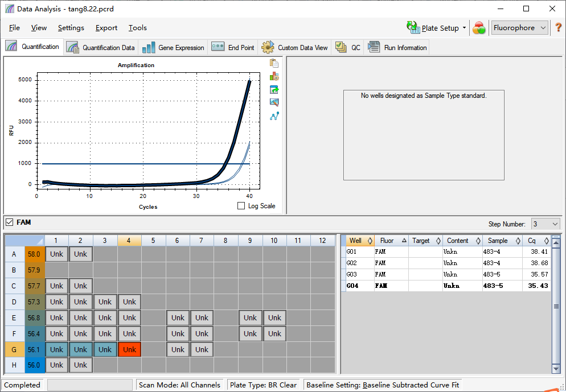
Task: Click the results table scroll up arrow
Action: (x=556, y=243)
